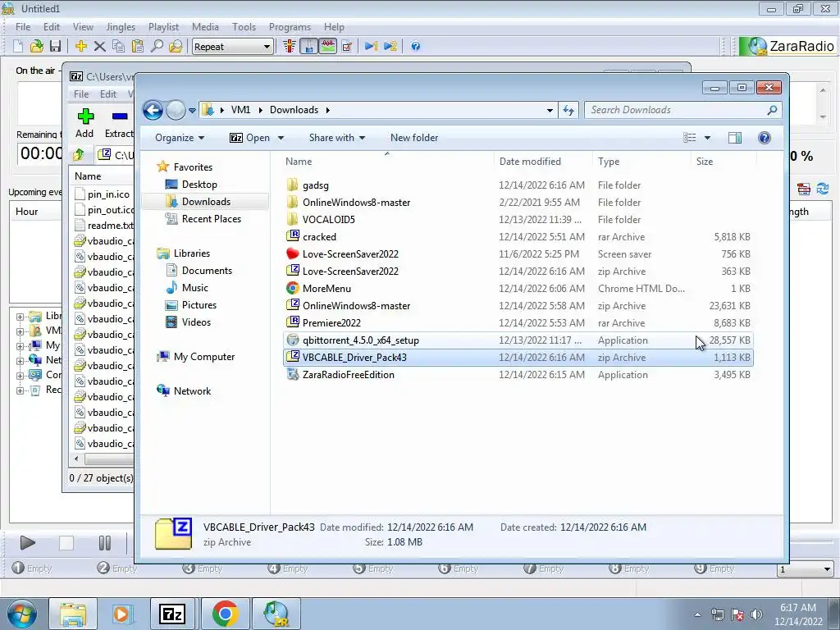Select pin_in.ico in 7-Zip file list
Viewport: 840px width, 630px height.
click(102, 194)
